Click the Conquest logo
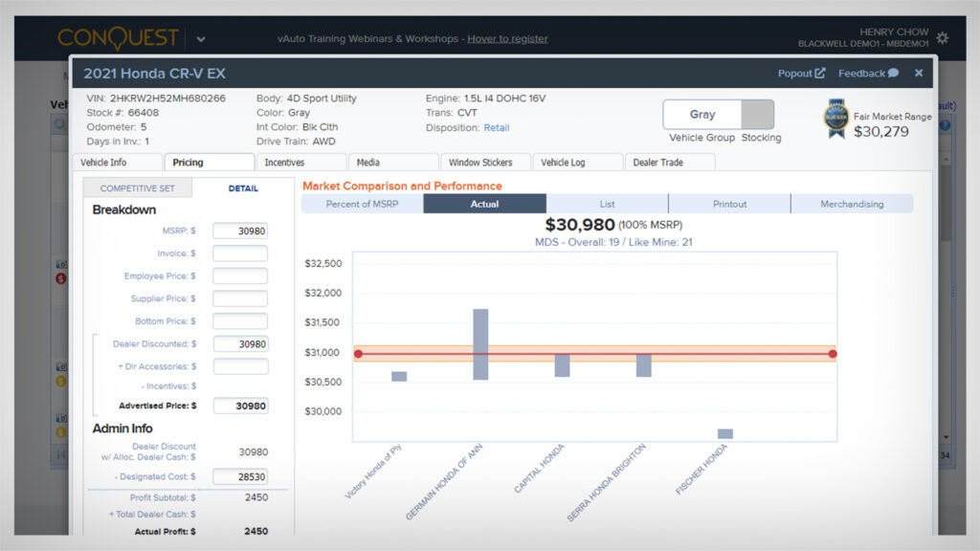 pos(118,38)
